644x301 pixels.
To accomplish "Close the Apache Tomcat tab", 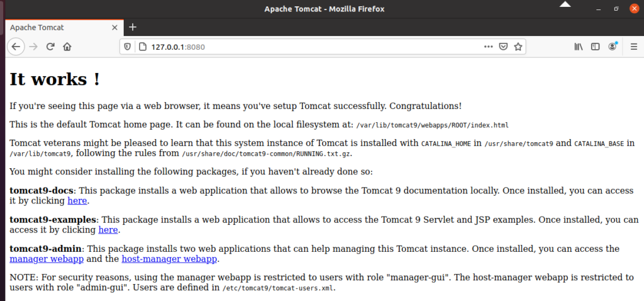I will click(x=115, y=28).
